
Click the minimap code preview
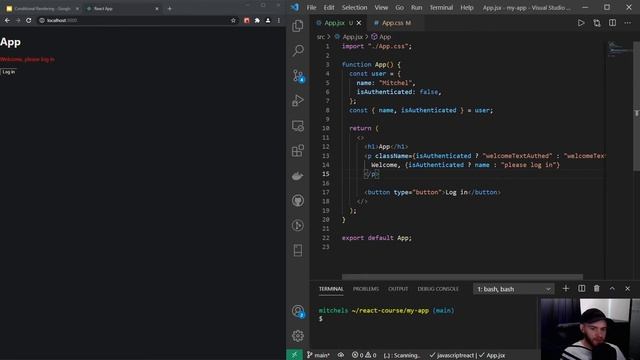pos(619,49)
